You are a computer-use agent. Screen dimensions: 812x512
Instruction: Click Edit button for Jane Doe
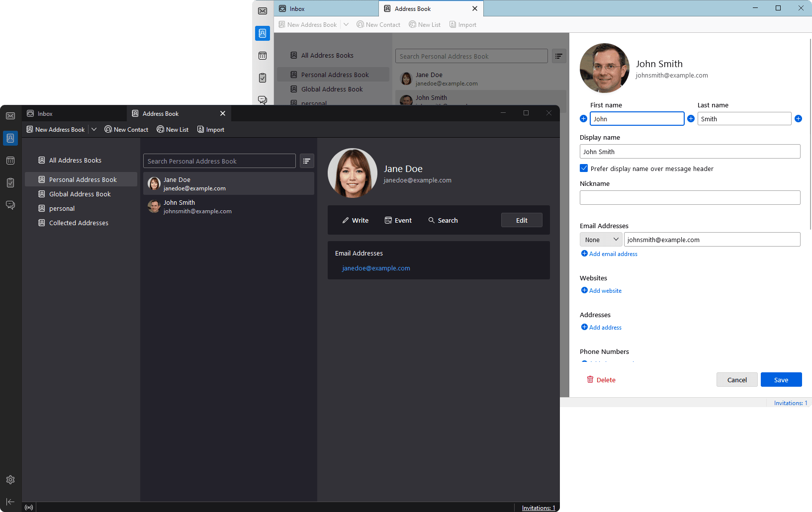pyautogui.click(x=522, y=220)
